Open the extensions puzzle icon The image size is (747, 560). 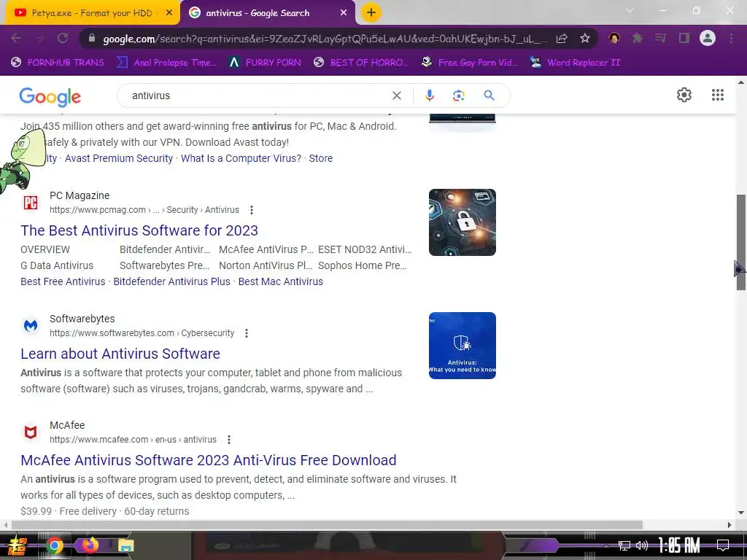point(638,38)
